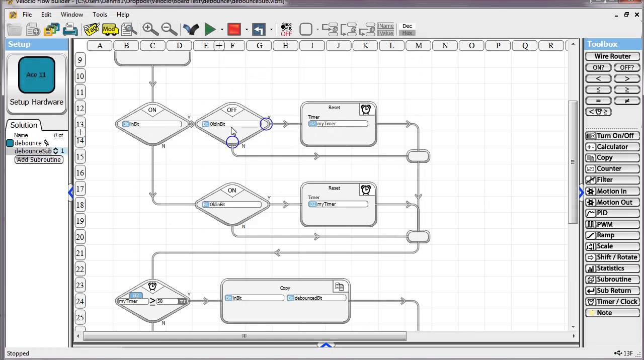Switch to the Solution tab
644x360 pixels.
(x=24, y=125)
